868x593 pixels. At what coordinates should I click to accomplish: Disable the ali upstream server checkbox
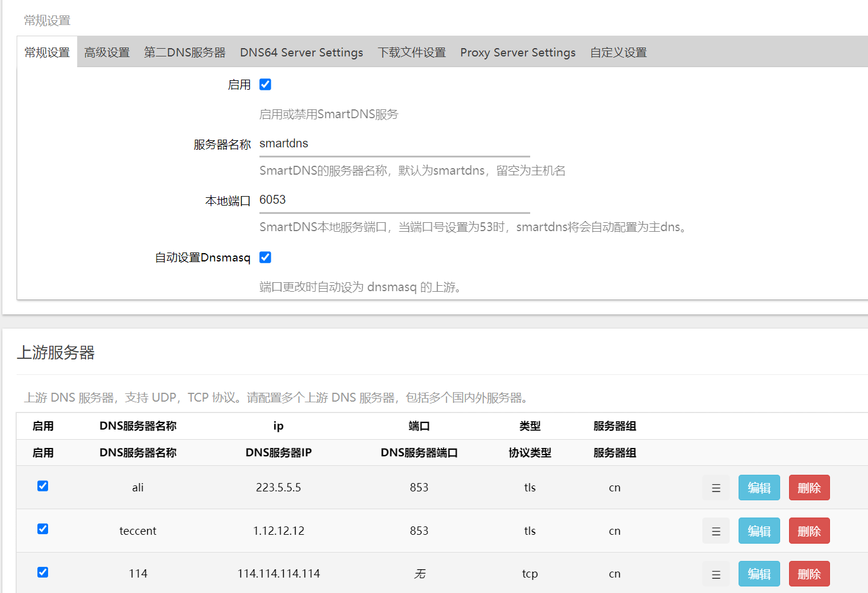[x=42, y=485]
